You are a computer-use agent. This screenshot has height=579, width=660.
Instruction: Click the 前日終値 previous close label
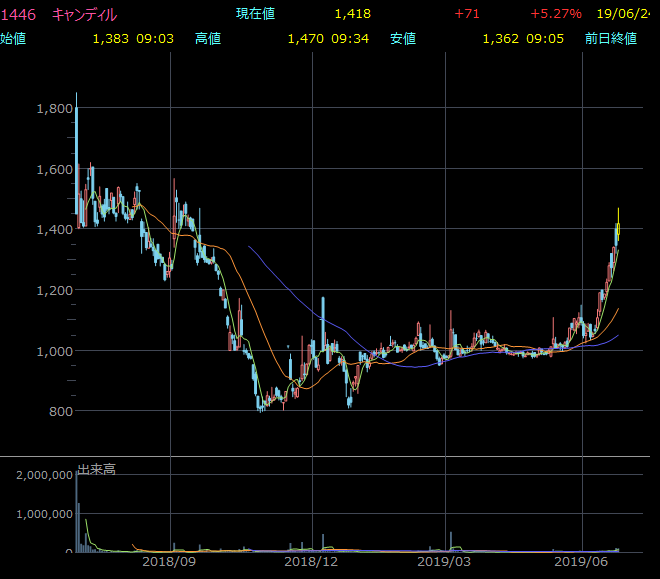click(611, 39)
